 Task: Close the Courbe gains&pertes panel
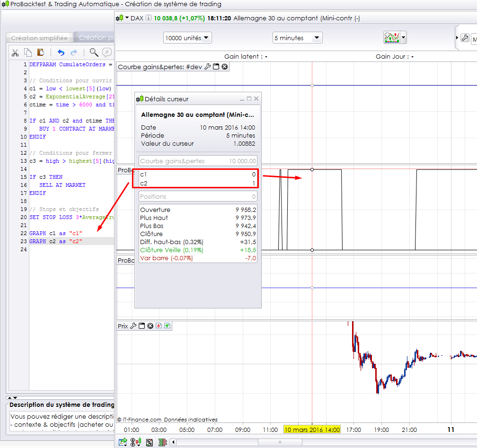pos(224,67)
